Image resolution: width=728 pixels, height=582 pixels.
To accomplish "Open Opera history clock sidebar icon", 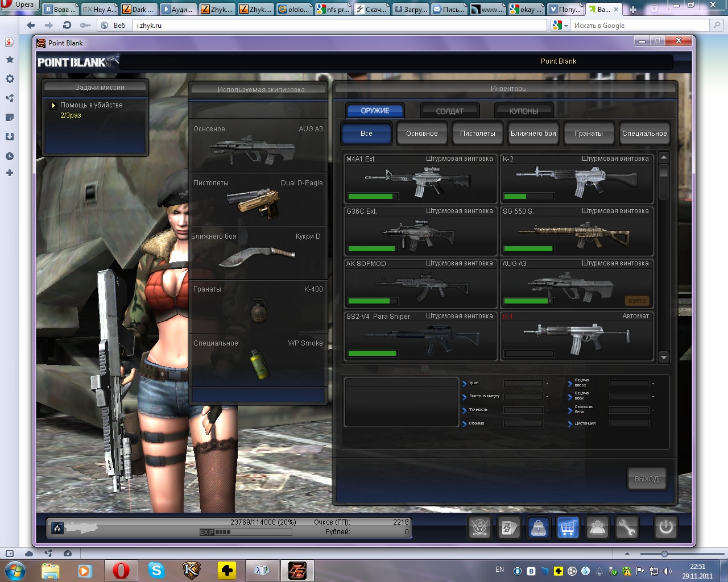I will [10, 156].
